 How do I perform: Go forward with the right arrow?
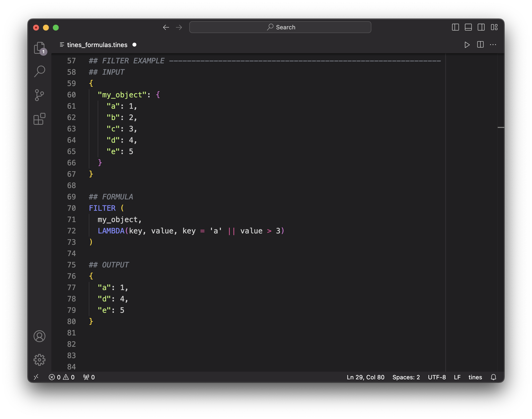pos(179,27)
